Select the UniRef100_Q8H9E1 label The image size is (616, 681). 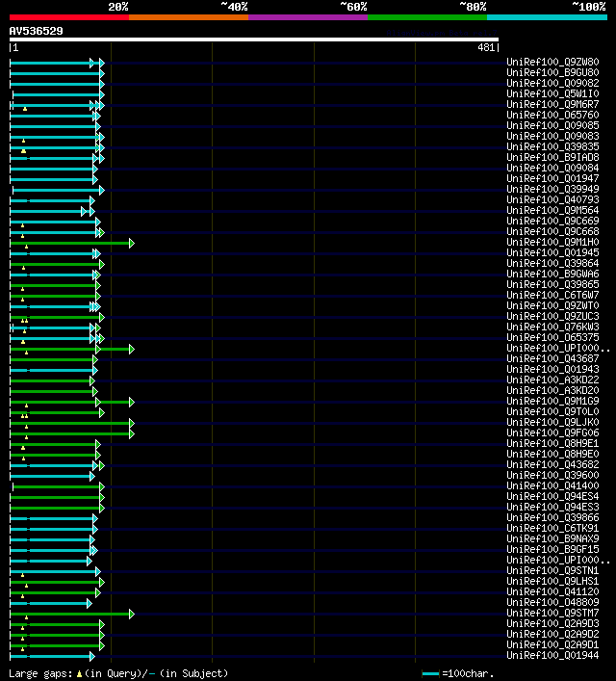(552, 443)
